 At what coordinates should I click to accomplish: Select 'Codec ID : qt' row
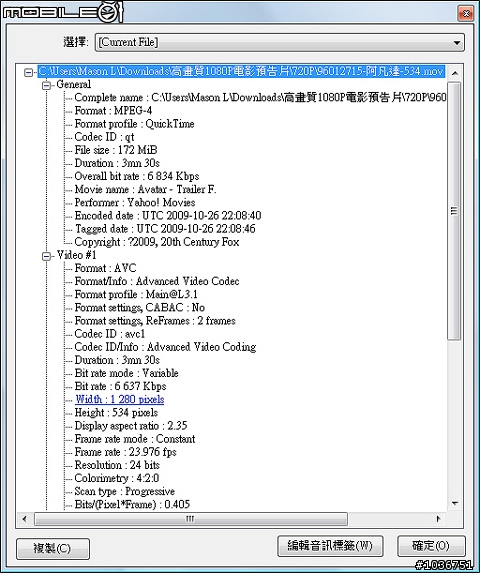[104, 137]
